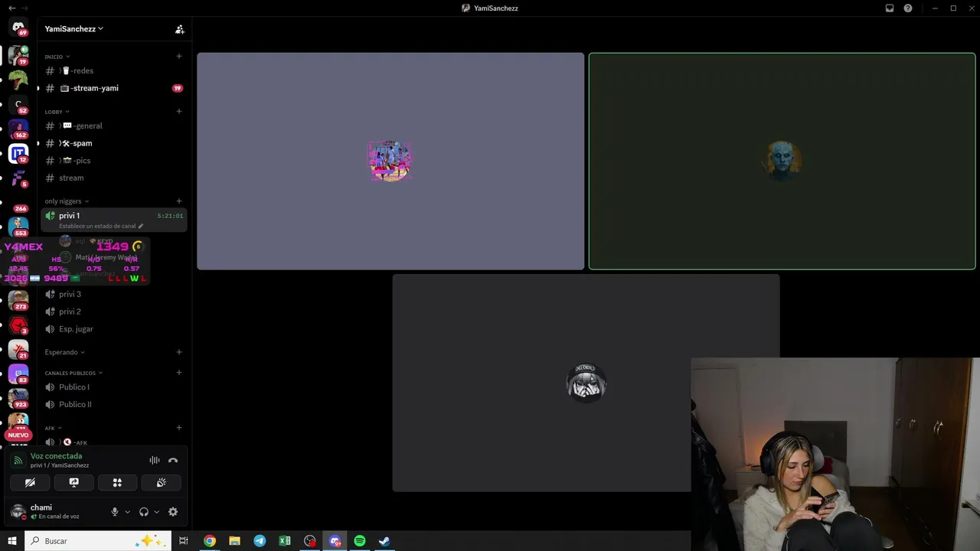980x551 pixels.
Task: Toggle noise suppression waveform icon
Action: click(155, 461)
